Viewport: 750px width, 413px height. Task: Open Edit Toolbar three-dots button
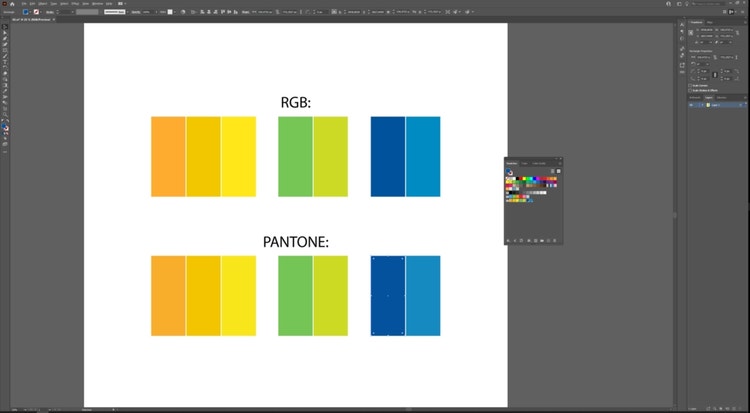click(x=5, y=152)
